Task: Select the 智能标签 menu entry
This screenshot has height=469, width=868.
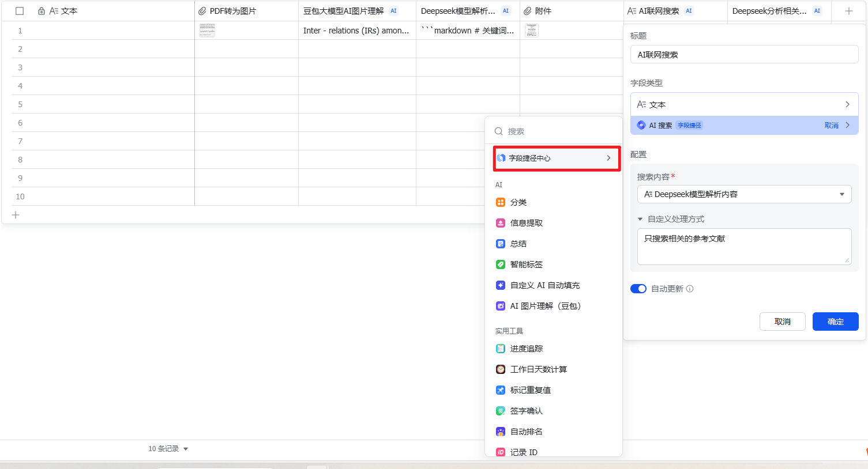Action: tap(554, 264)
